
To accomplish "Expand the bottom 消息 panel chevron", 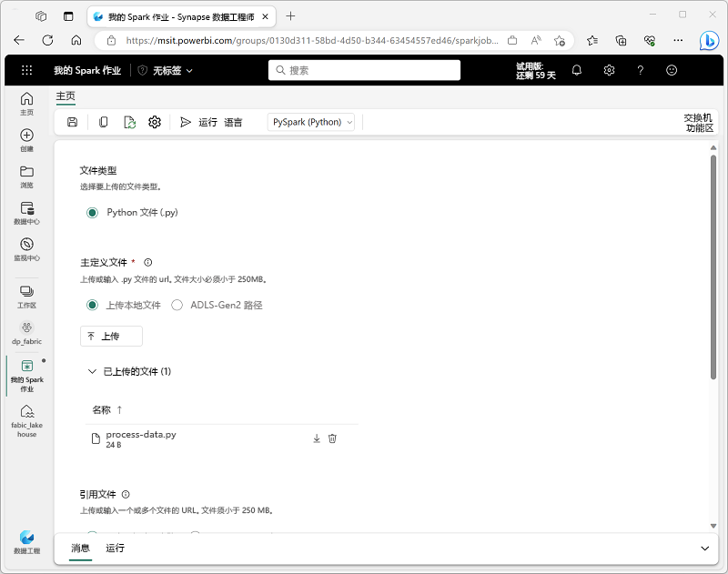I will tap(705, 549).
